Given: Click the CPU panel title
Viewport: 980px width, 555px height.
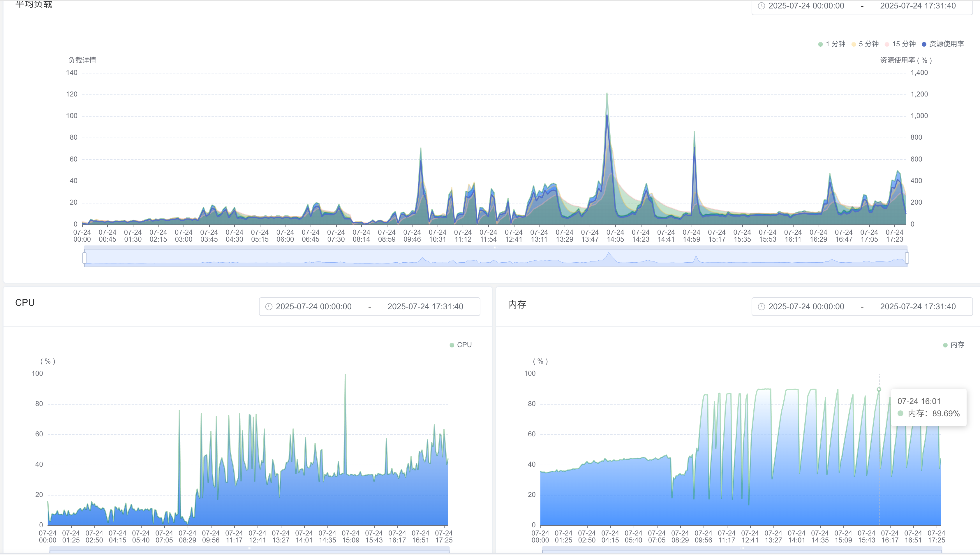Looking at the screenshot, I should pos(25,303).
